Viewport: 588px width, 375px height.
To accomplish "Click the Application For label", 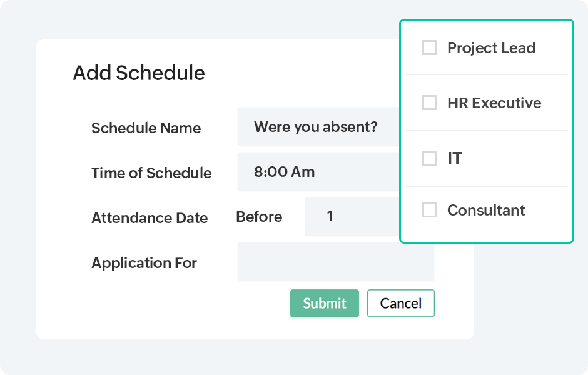I will point(144,263).
